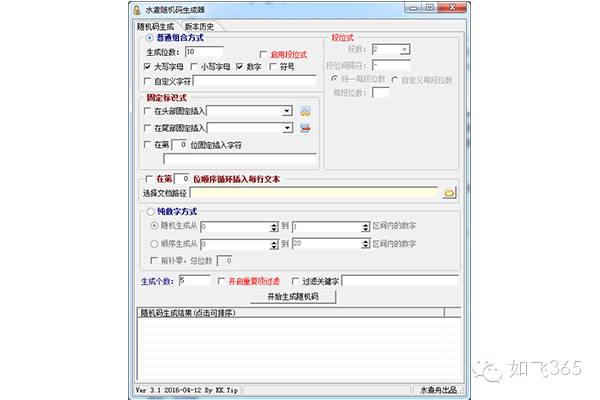Click the 水淼舟出品 status bar label
The height and width of the screenshot is (400, 600).
click(439, 390)
